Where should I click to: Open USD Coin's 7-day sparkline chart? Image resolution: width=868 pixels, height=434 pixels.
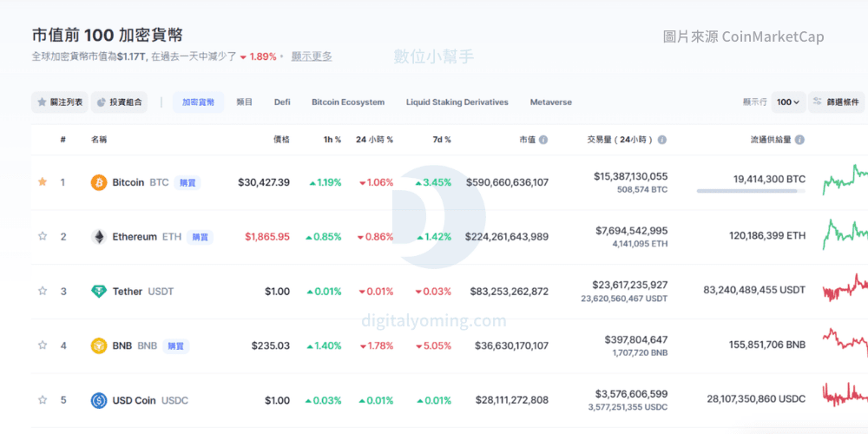(x=845, y=395)
